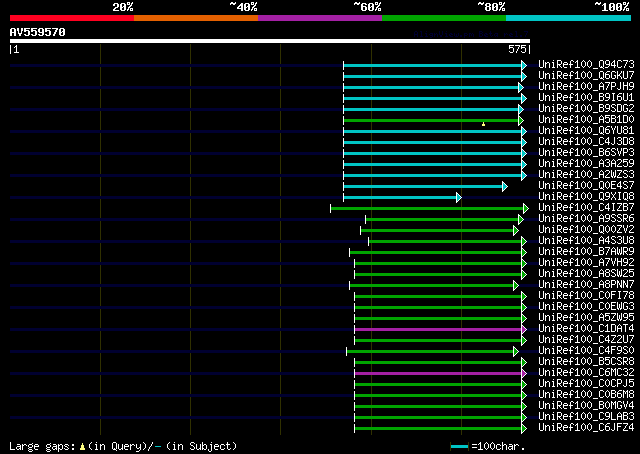
Task: Click the UniRef100_C0FI78 label
Action: [x=587, y=296]
